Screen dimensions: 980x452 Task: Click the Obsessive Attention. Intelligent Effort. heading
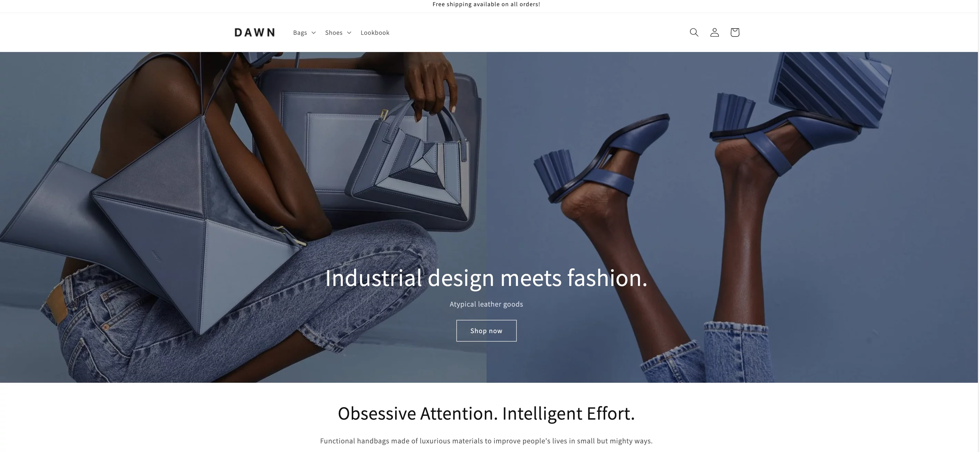pos(486,413)
